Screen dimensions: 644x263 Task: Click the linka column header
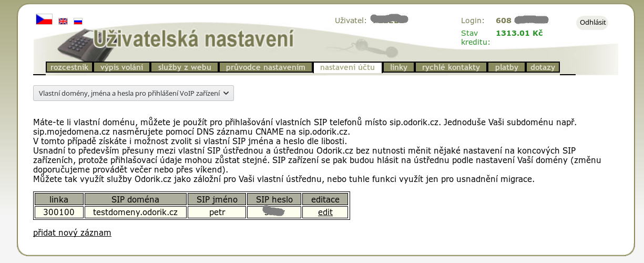pyautogui.click(x=59, y=199)
